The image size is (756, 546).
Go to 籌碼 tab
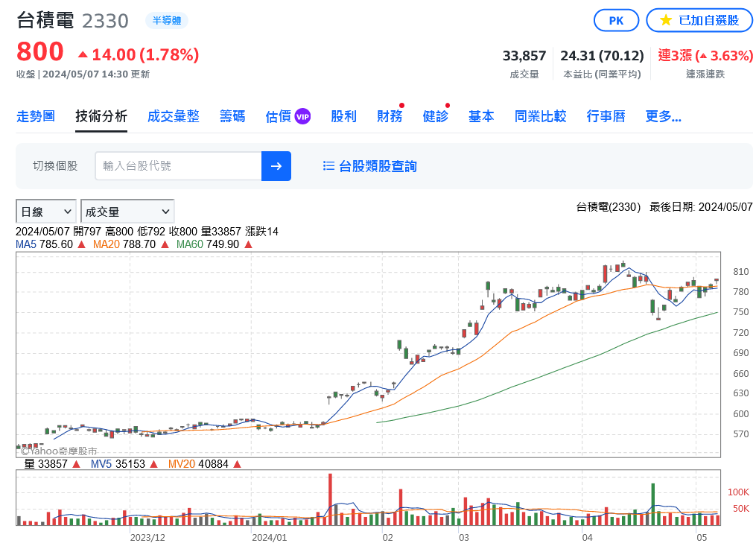coord(232,116)
